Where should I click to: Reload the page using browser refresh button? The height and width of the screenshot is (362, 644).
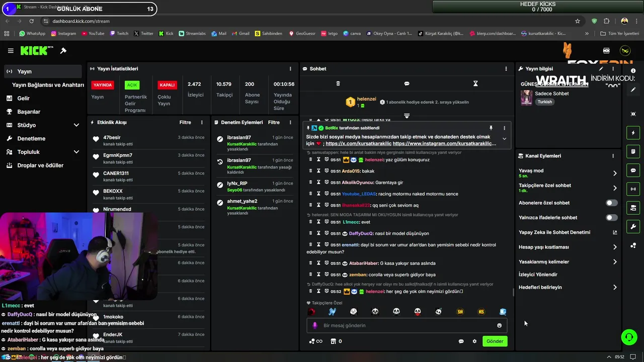[x=32, y=21]
